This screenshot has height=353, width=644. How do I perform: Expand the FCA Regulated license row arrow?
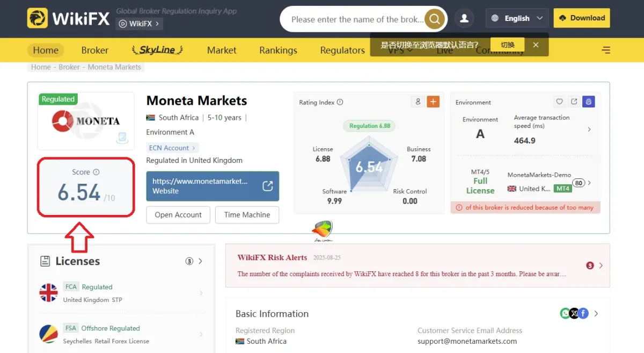pos(201,293)
